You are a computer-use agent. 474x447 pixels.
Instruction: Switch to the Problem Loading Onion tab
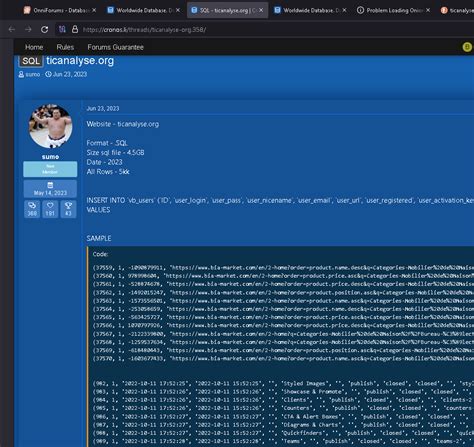pos(394,10)
